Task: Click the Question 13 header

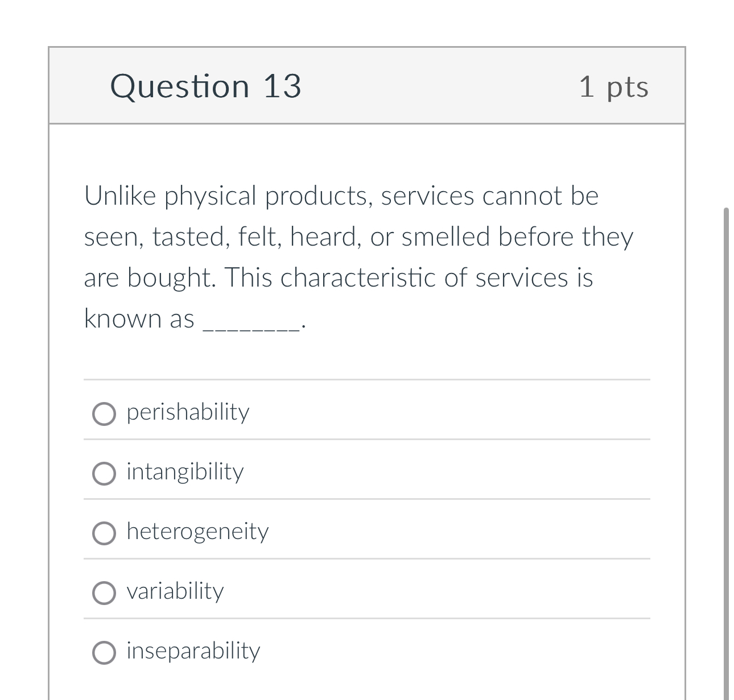Action: coord(207,86)
